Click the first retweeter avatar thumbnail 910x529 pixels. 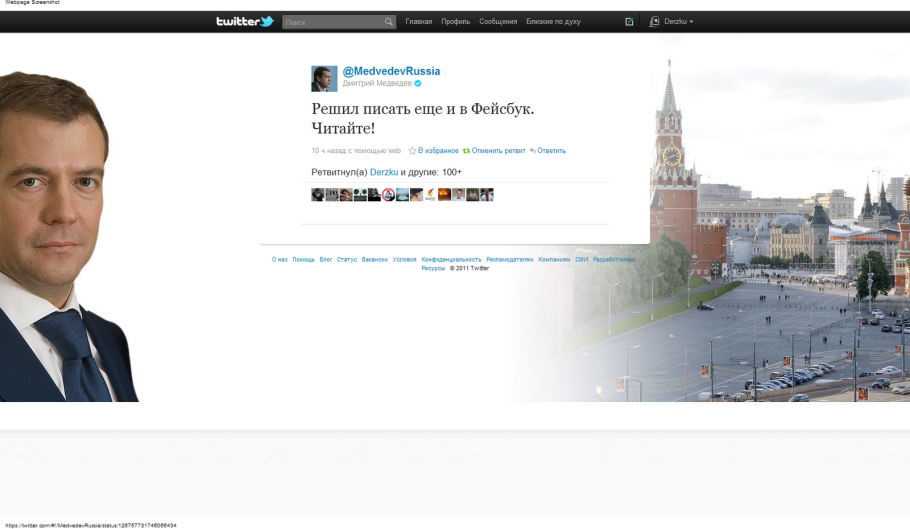pos(318,195)
